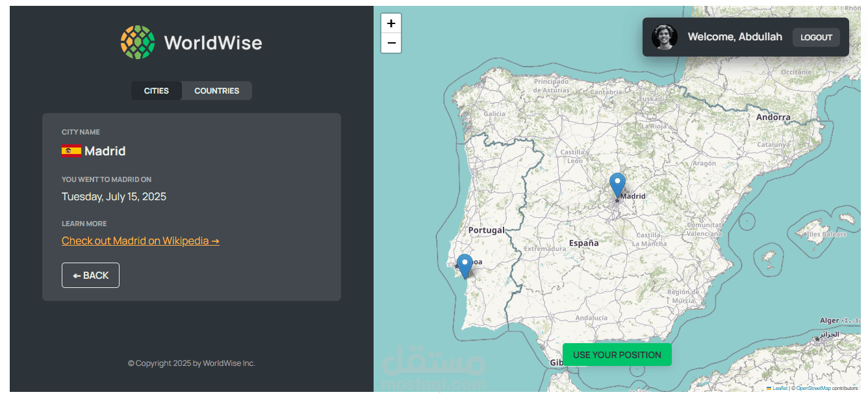Click the Comunitat Valenciana map label
The height and width of the screenshot is (401, 868).
(704, 229)
